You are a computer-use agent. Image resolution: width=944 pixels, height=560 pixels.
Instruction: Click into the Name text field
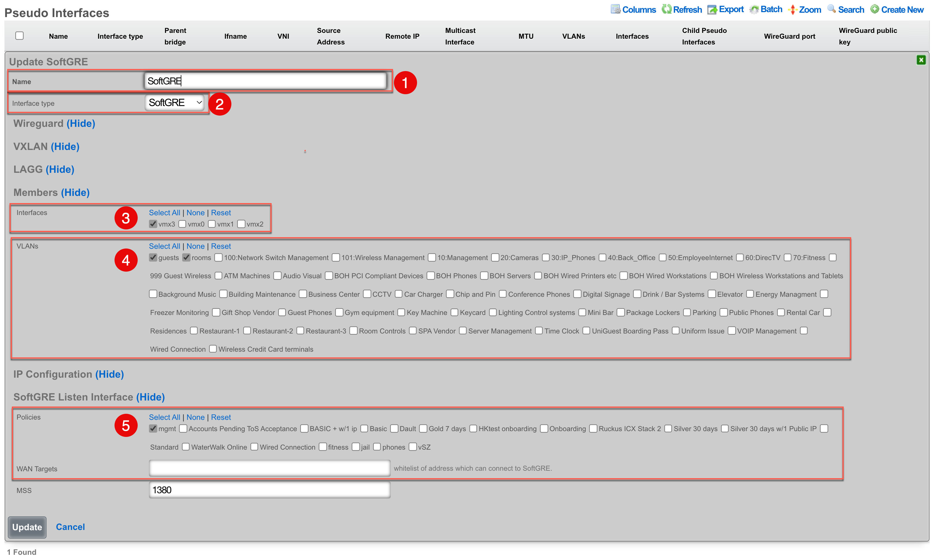[x=265, y=81]
